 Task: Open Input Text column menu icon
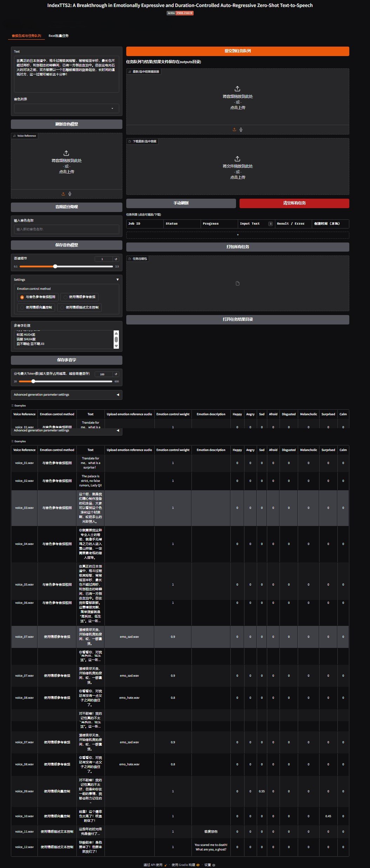[270, 224]
